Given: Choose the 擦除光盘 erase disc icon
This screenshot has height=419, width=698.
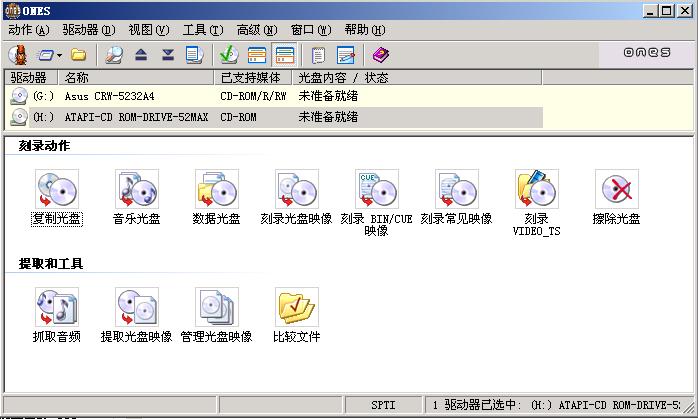Looking at the screenshot, I should coord(616,190).
